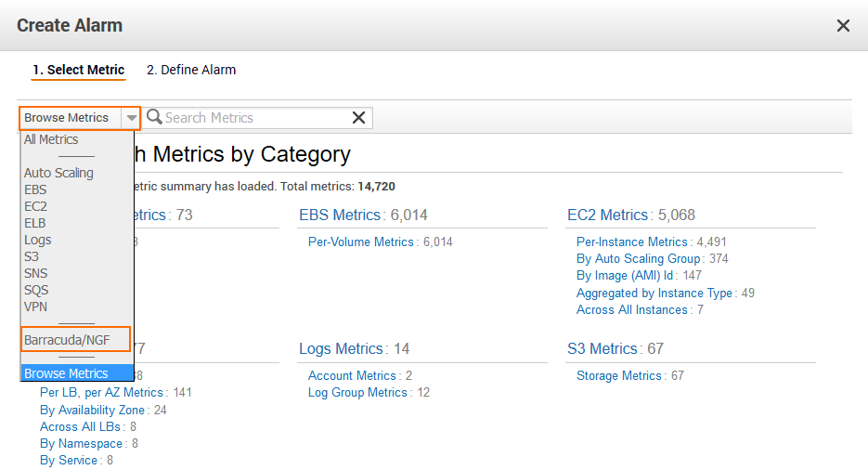This screenshot has height=470, width=868.
Task: Choose ELB in the dropdown list
Action: (x=35, y=223)
